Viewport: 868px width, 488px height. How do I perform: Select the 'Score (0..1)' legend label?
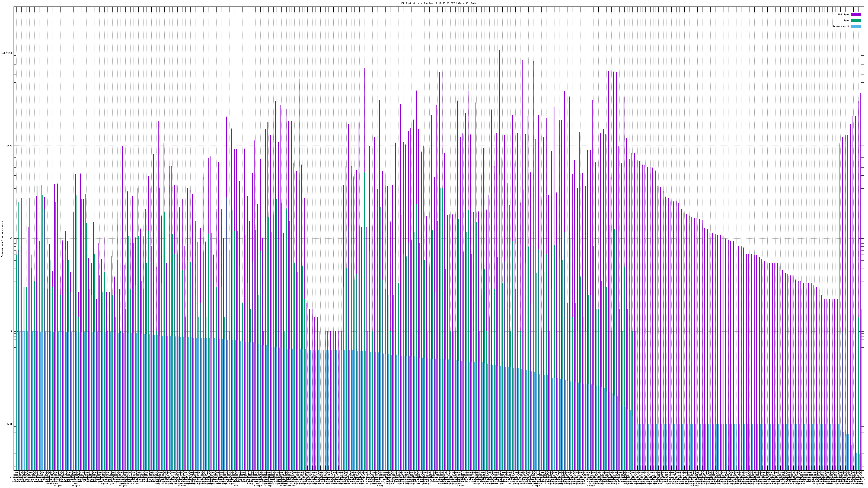point(841,26)
